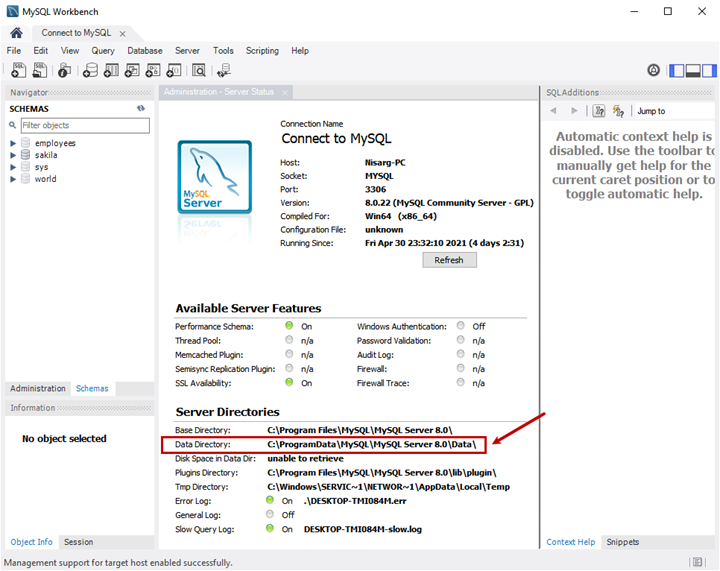Click the MySQL Server dolphin logo
This screenshot has width=720, height=571.
[x=215, y=177]
